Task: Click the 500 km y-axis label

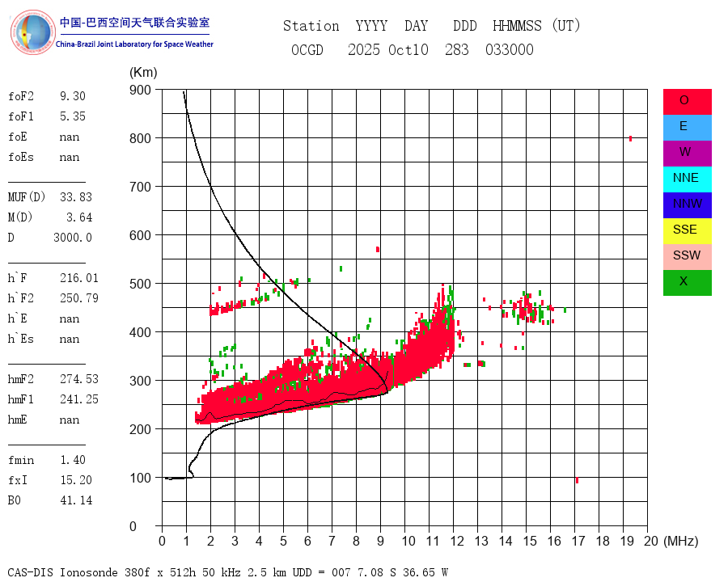Action: click(x=140, y=284)
